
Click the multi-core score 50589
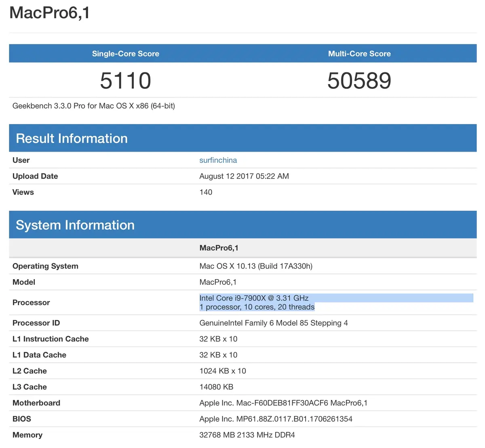(359, 80)
